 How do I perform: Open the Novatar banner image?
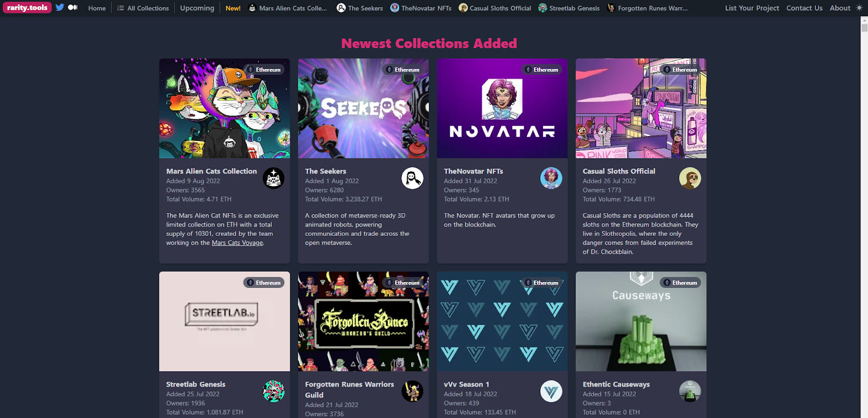coord(502,108)
